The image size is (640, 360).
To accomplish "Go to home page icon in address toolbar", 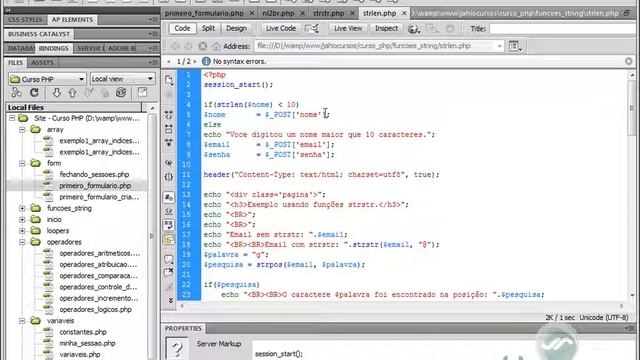I will click(216, 46).
